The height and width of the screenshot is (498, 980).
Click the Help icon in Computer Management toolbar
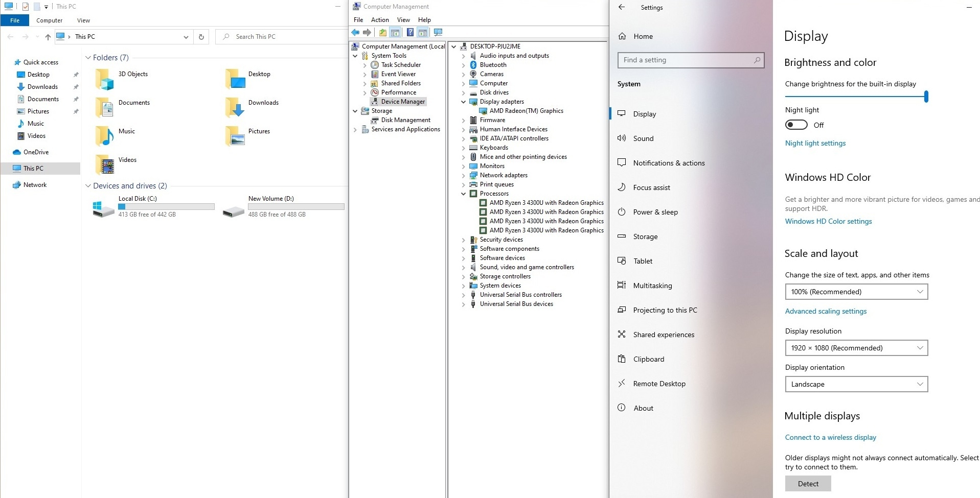point(410,33)
